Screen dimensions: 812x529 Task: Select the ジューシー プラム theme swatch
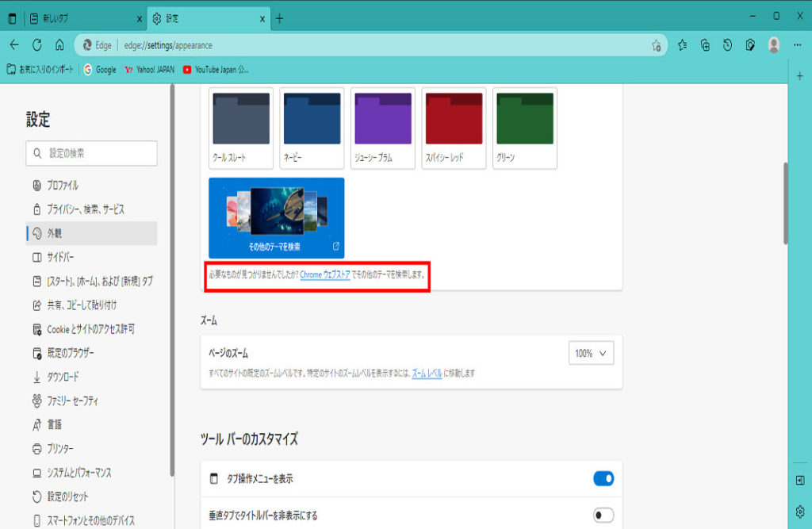pyautogui.click(x=383, y=128)
